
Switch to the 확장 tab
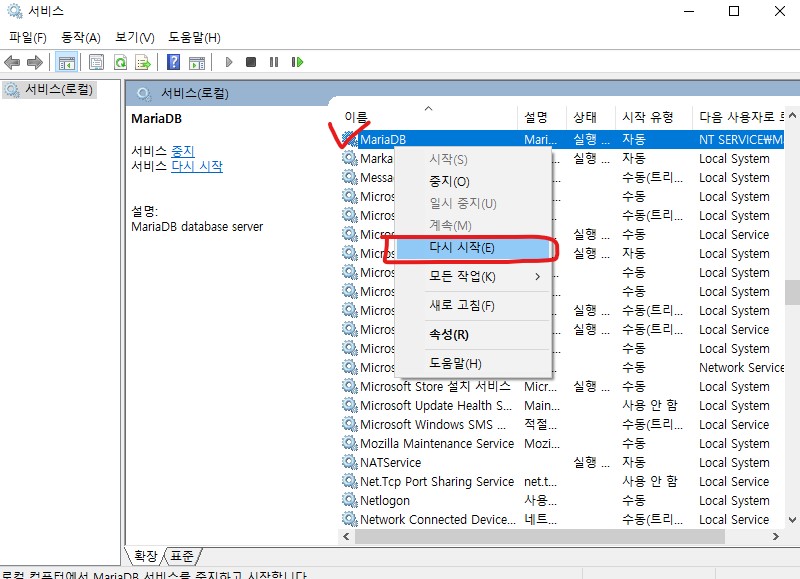click(145, 556)
